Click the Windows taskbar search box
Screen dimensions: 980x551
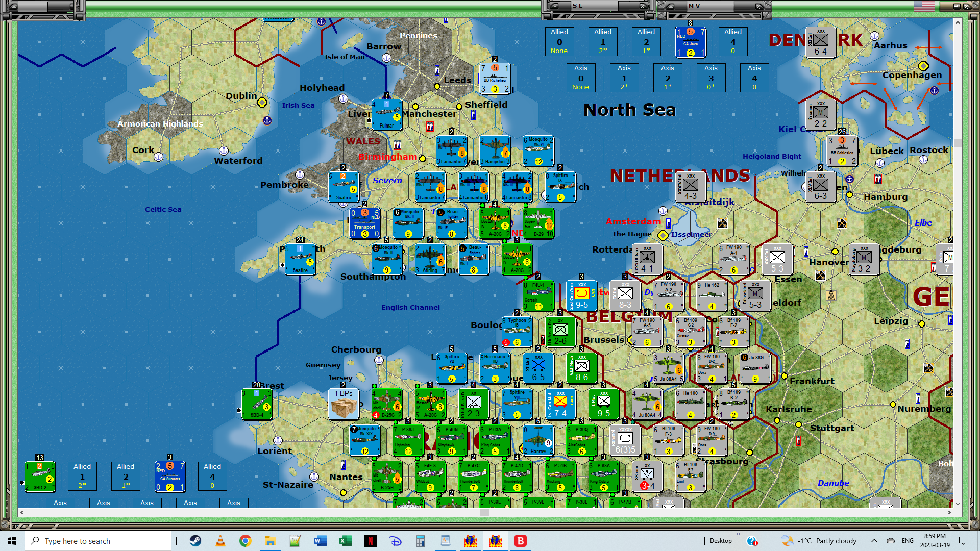99,541
